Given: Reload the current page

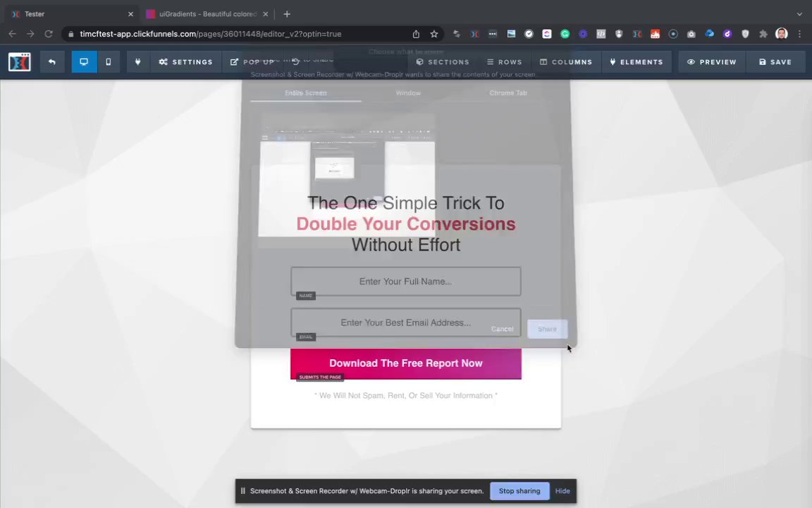Looking at the screenshot, I should (x=48, y=34).
